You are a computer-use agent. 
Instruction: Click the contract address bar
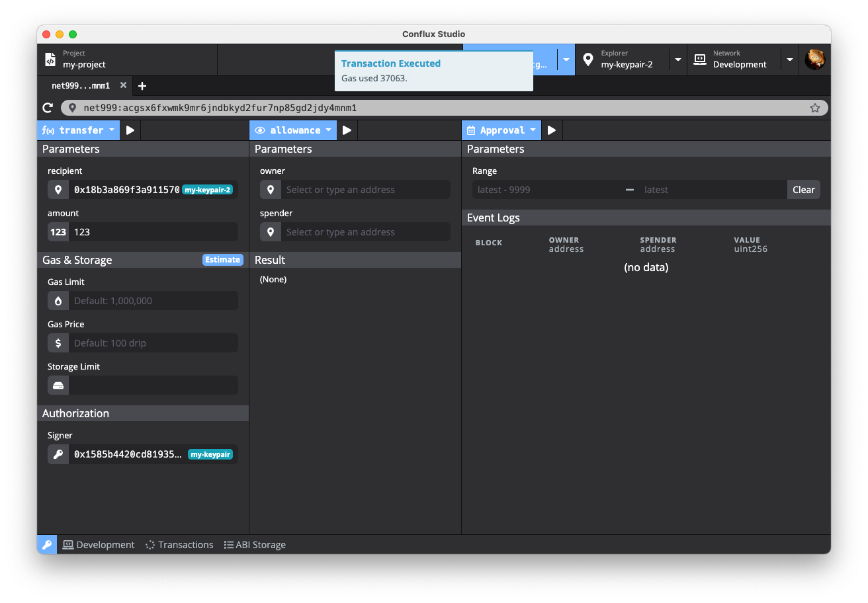click(x=445, y=108)
